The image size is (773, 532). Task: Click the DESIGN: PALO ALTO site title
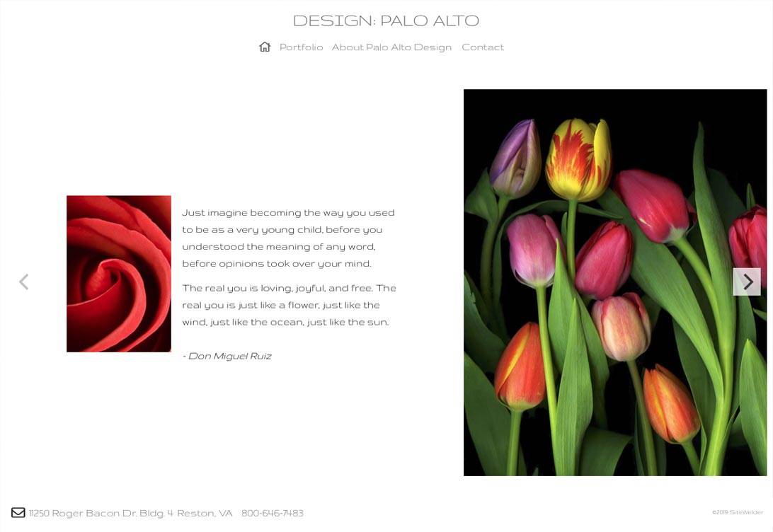[386, 21]
